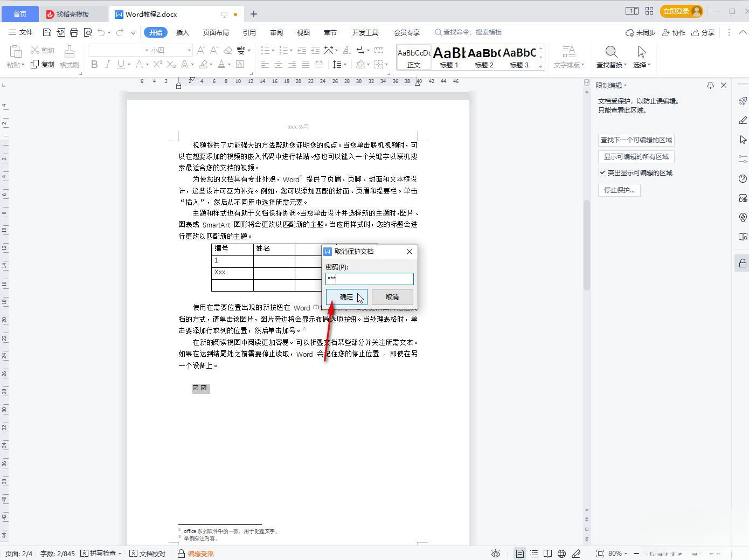Toggle the highlight editable regions (突出显示可编辑的区域) checkbox
749x560 pixels.
(x=602, y=173)
